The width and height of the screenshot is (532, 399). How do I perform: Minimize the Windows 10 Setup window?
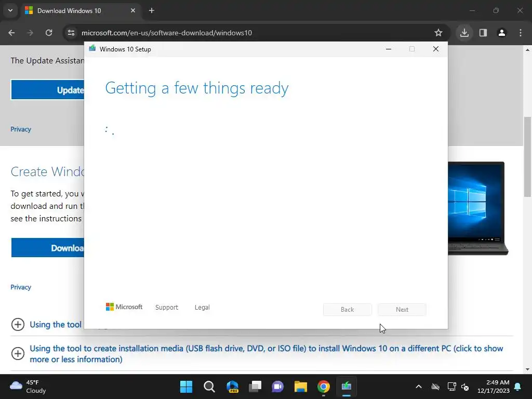point(389,49)
